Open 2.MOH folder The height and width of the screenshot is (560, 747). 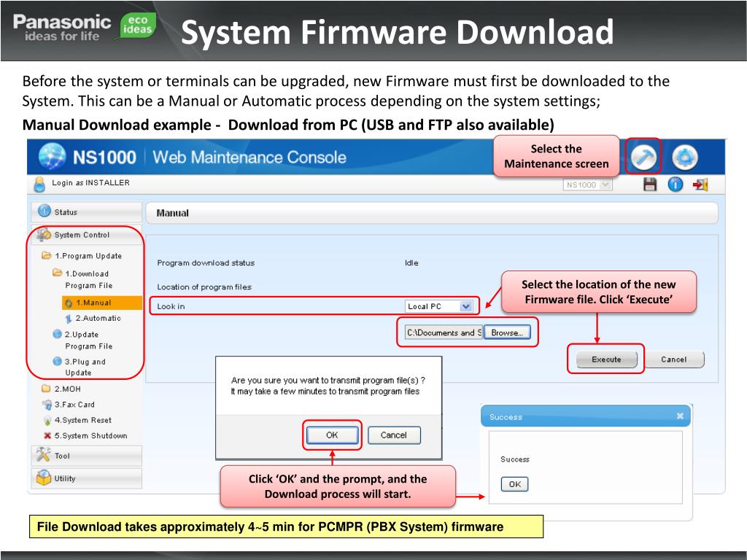click(x=67, y=389)
